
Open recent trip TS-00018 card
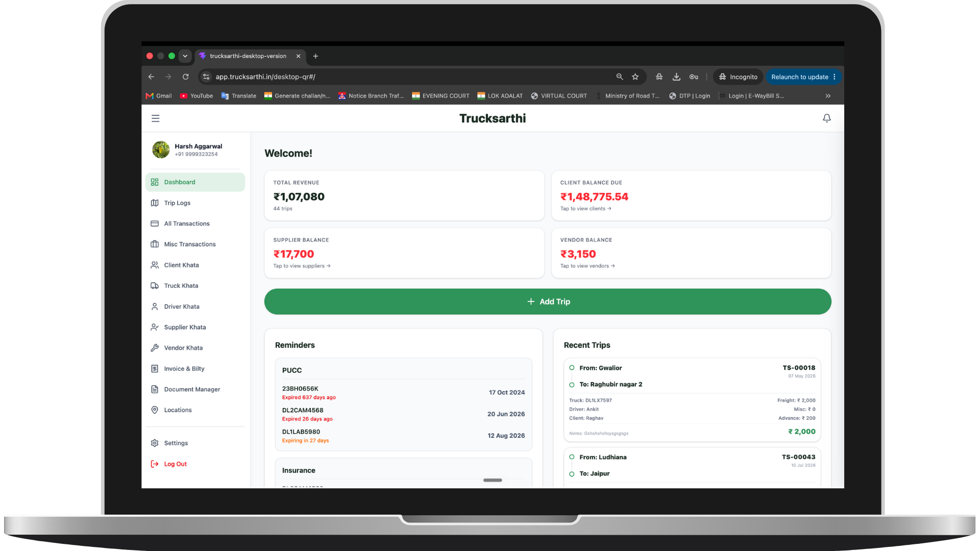click(x=692, y=399)
